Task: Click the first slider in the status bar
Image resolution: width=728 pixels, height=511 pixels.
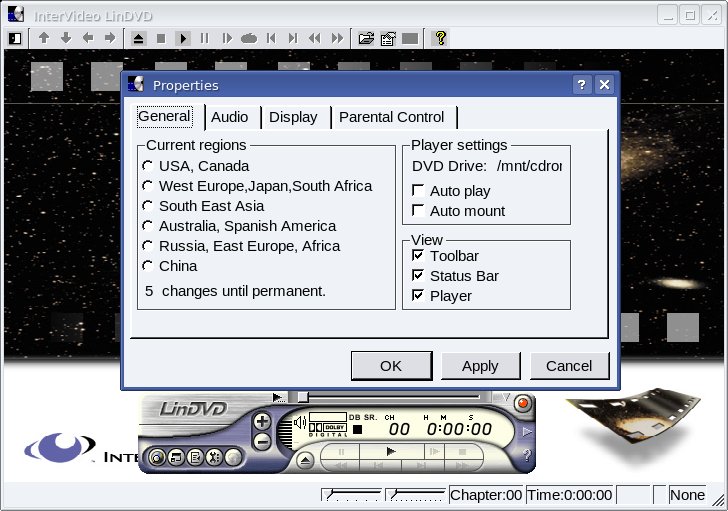Action: 351,495
